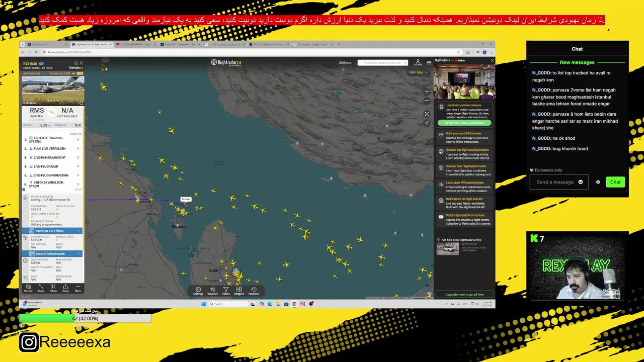Viewport: 644px width, 362px height.
Task: Expand ECHTZEIT-TRACKING-SYSTEM ad row
Action: [x=52, y=139]
